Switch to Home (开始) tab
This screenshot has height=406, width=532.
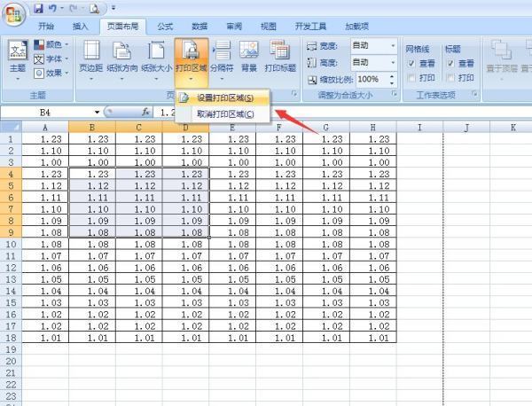pos(46,27)
